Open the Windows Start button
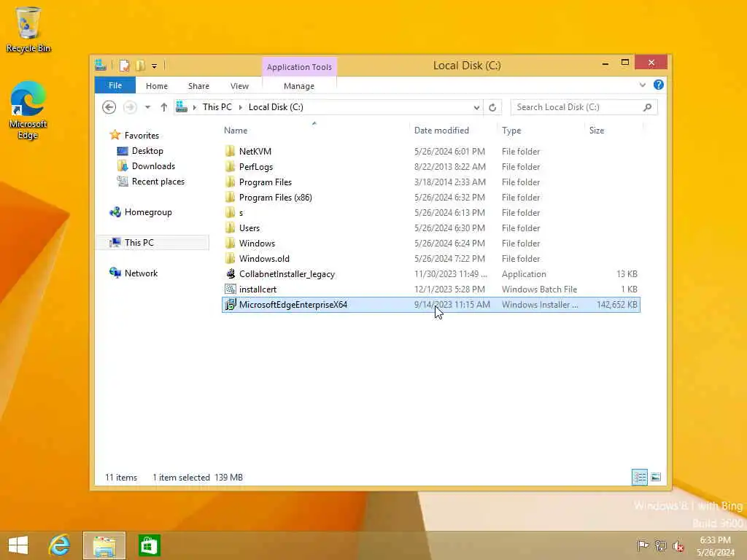This screenshot has height=560, width=747. (18, 545)
